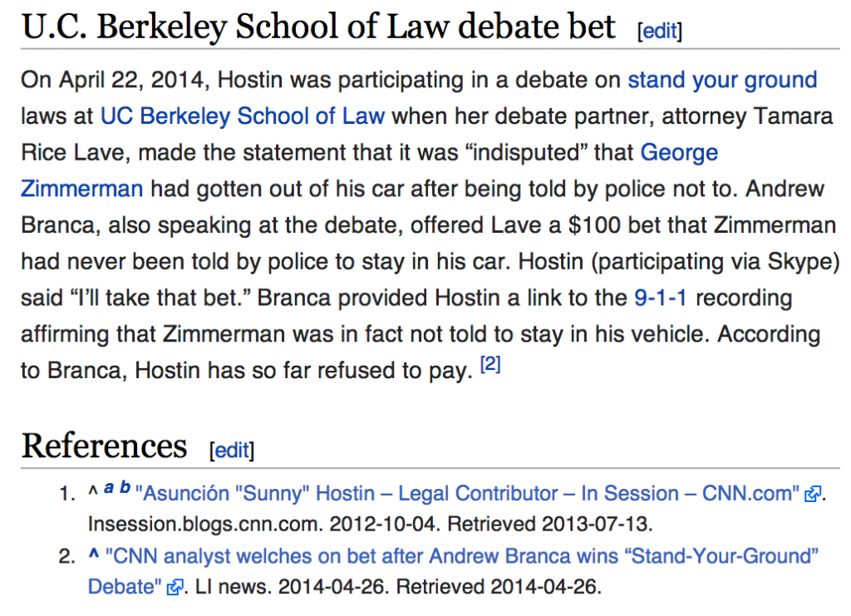Click Insession.blogs.cnn.com publisher text

[205, 525]
